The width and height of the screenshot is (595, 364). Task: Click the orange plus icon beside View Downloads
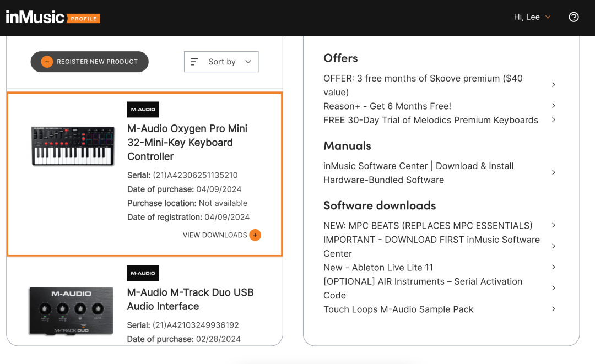coord(255,235)
